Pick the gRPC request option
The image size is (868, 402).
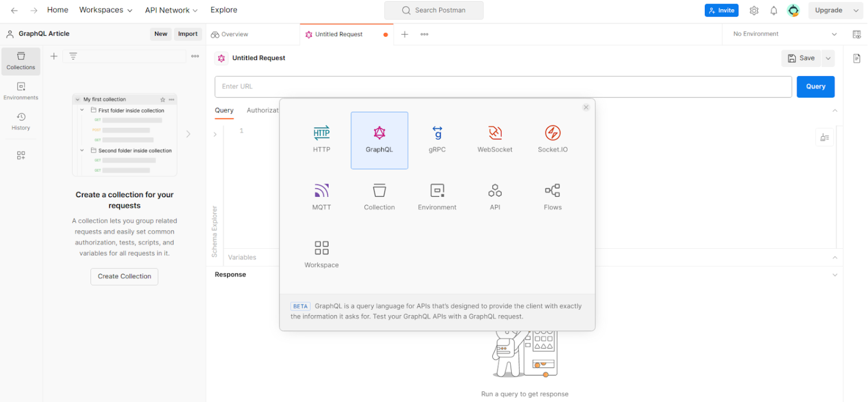pos(437,140)
